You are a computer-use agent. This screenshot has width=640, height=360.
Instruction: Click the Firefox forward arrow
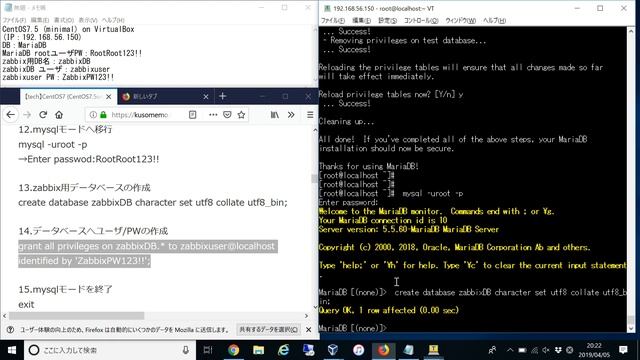click(27, 115)
